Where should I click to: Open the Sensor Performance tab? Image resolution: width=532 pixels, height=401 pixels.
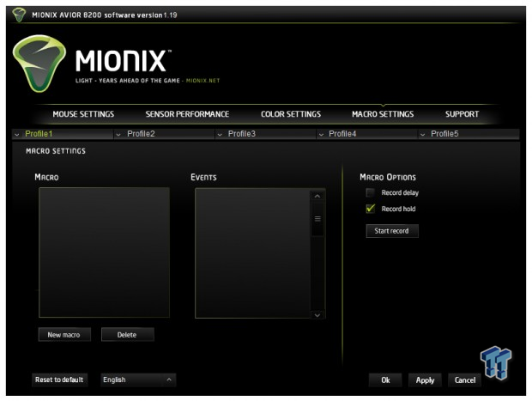(x=187, y=114)
